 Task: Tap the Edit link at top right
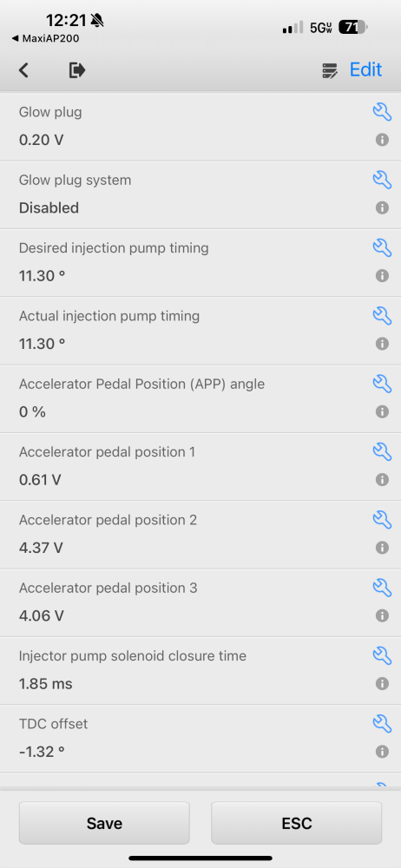pos(365,69)
